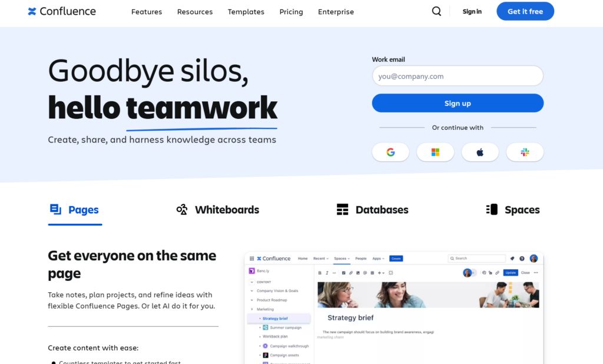Open the Features menu in site header
Image resolution: width=603 pixels, height=364 pixels.
(147, 12)
